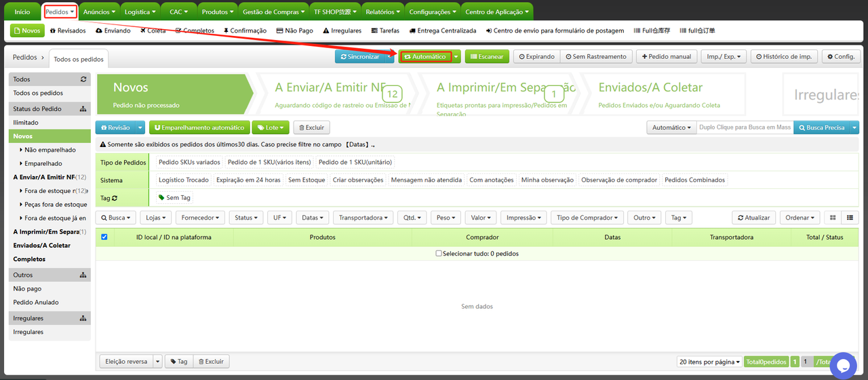Switch to grid view layout icon
868x380 pixels.
click(833, 217)
